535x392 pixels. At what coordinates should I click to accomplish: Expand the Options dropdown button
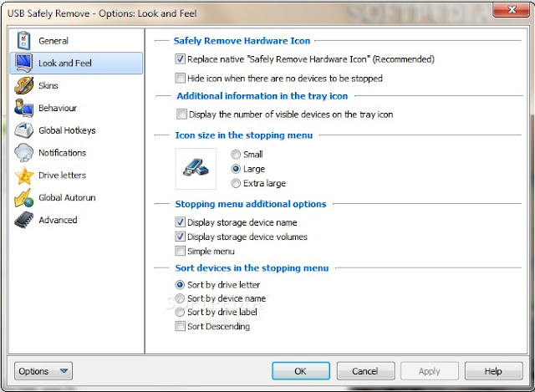click(x=43, y=371)
